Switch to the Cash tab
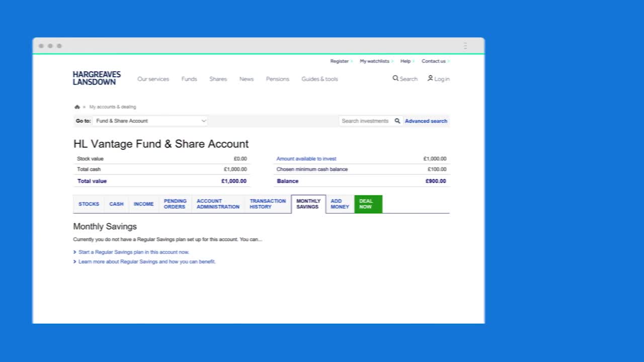Viewport: 644px width, 362px height. [116, 204]
